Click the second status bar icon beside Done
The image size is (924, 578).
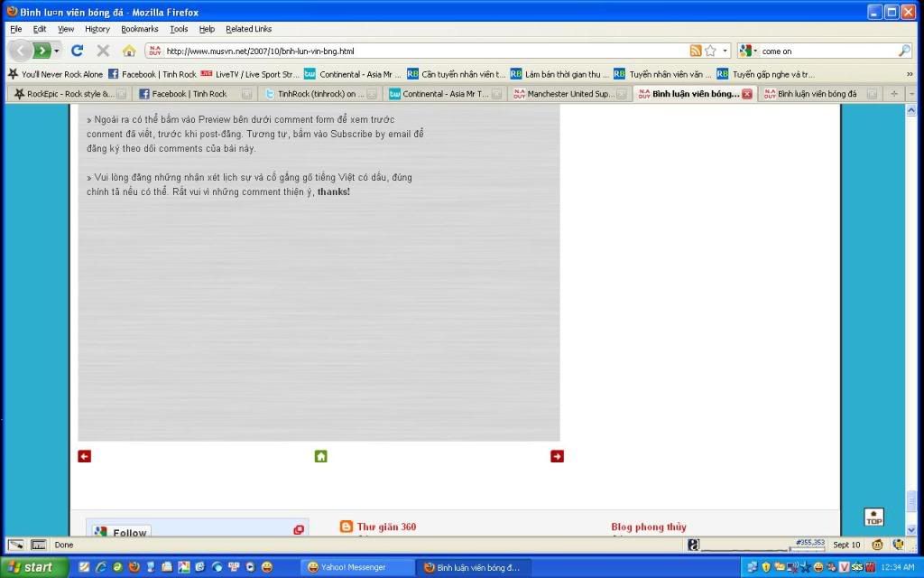38,545
